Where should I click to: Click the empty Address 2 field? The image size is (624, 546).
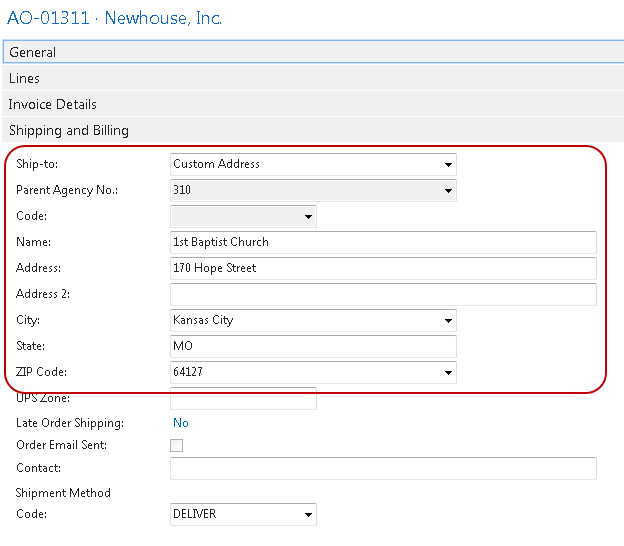click(383, 294)
